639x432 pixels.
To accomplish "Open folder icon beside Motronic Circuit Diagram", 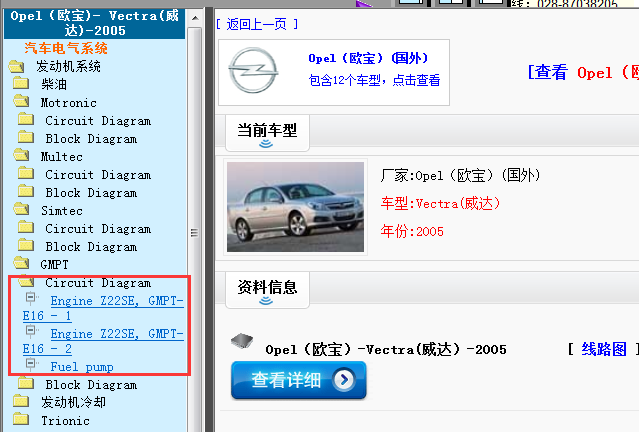I will click(x=26, y=119).
